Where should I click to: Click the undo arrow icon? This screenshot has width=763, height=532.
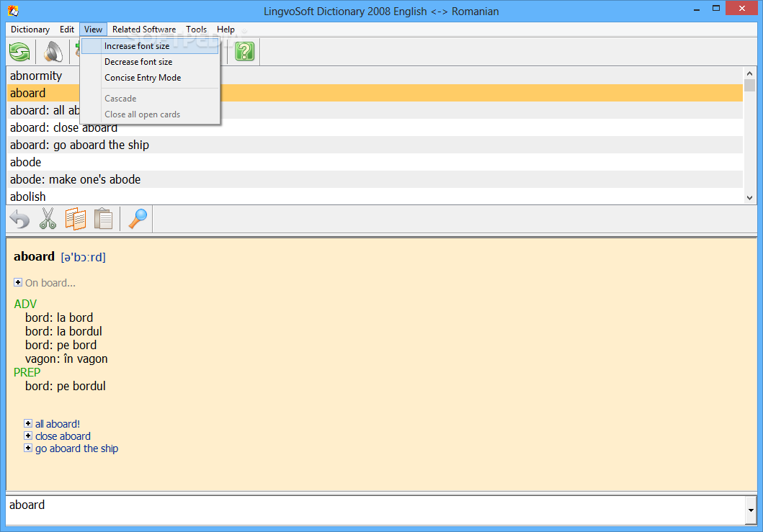[x=19, y=219]
